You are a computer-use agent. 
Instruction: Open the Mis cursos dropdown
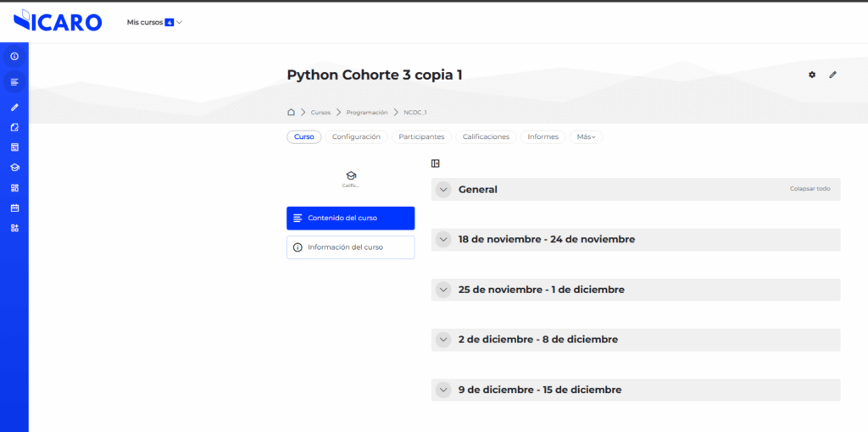point(154,22)
